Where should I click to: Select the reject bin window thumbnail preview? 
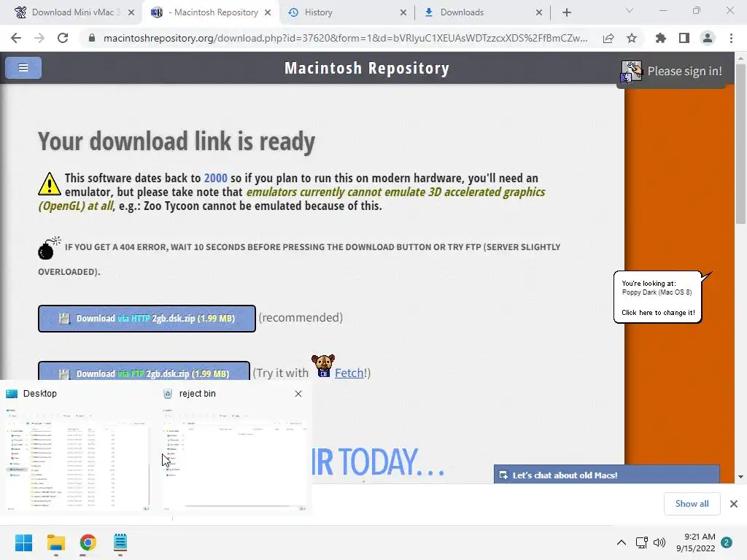tap(234, 459)
